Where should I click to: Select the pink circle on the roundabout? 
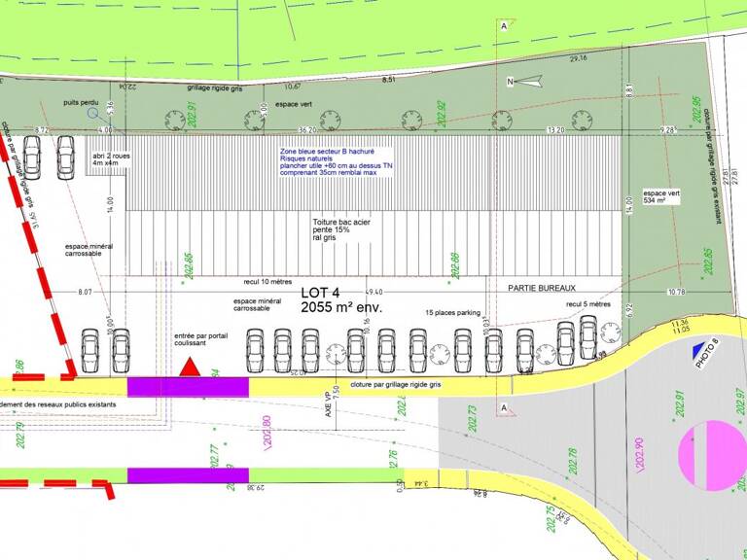coord(712,456)
